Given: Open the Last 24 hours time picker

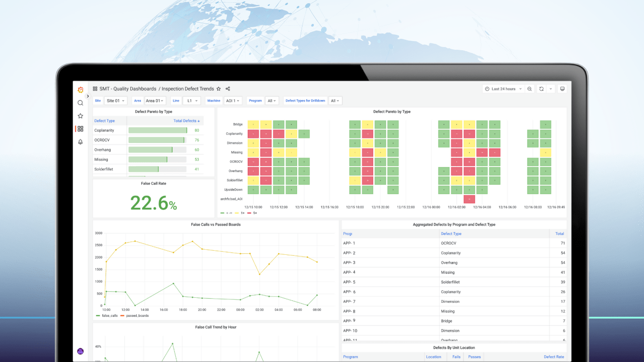Looking at the screenshot, I should [x=503, y=89].
